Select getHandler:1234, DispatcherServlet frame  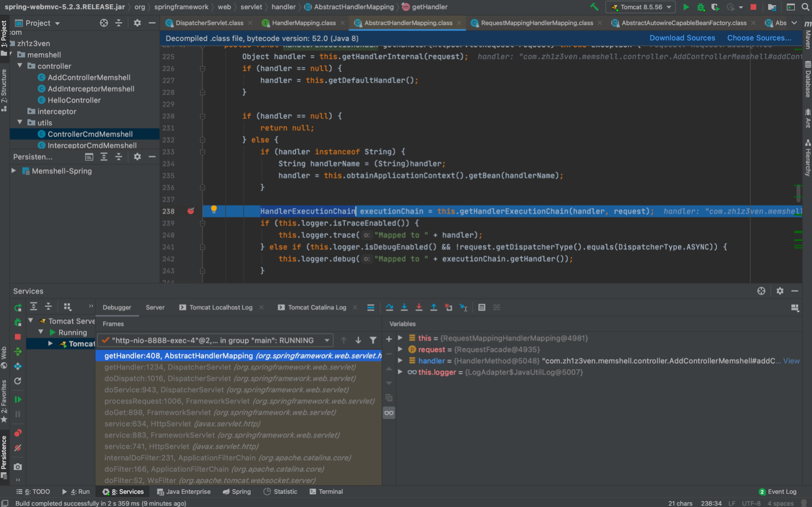239,367
